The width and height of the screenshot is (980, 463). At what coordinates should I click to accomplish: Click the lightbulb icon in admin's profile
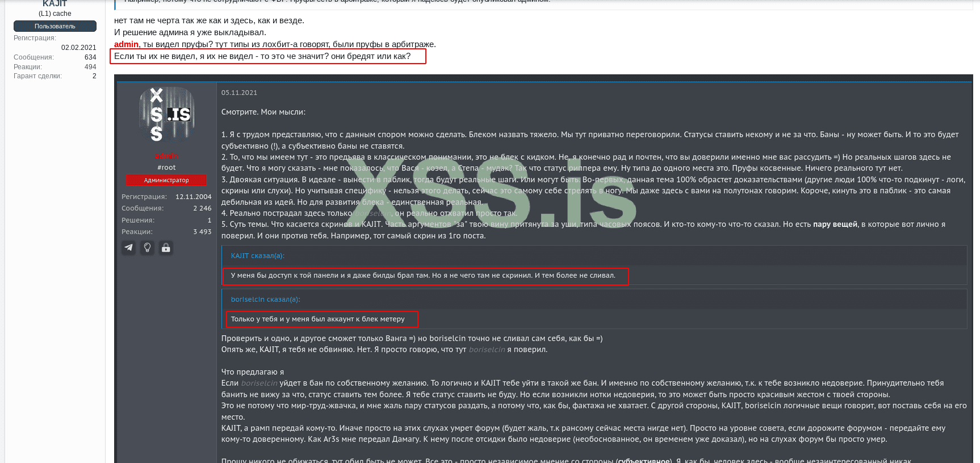[148, 247]
